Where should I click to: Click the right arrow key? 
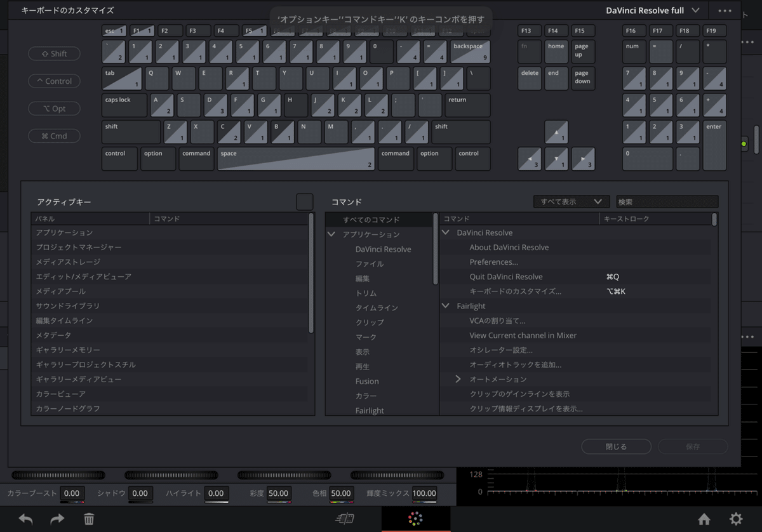coord(583,159)
